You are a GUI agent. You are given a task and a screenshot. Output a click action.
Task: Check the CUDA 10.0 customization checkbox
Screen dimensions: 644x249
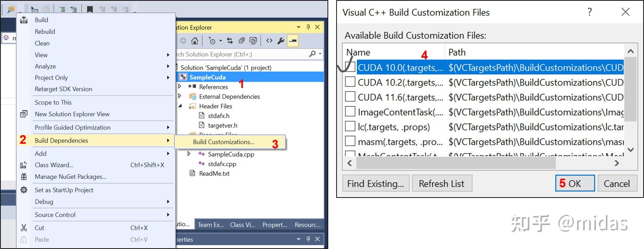coord(350,67)
